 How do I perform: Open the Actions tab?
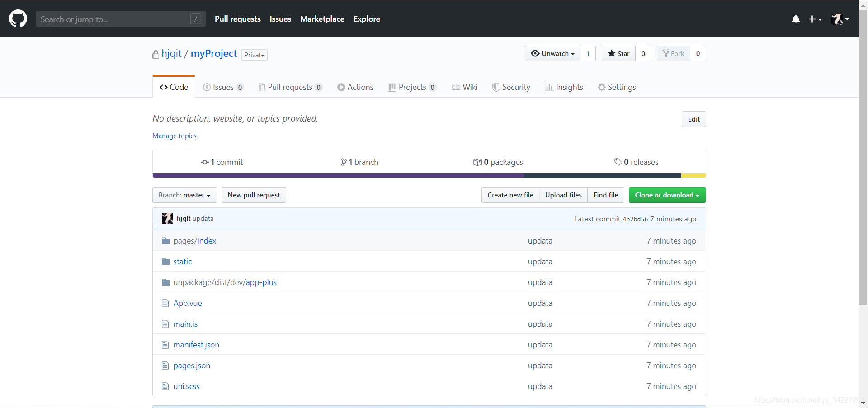355,87
